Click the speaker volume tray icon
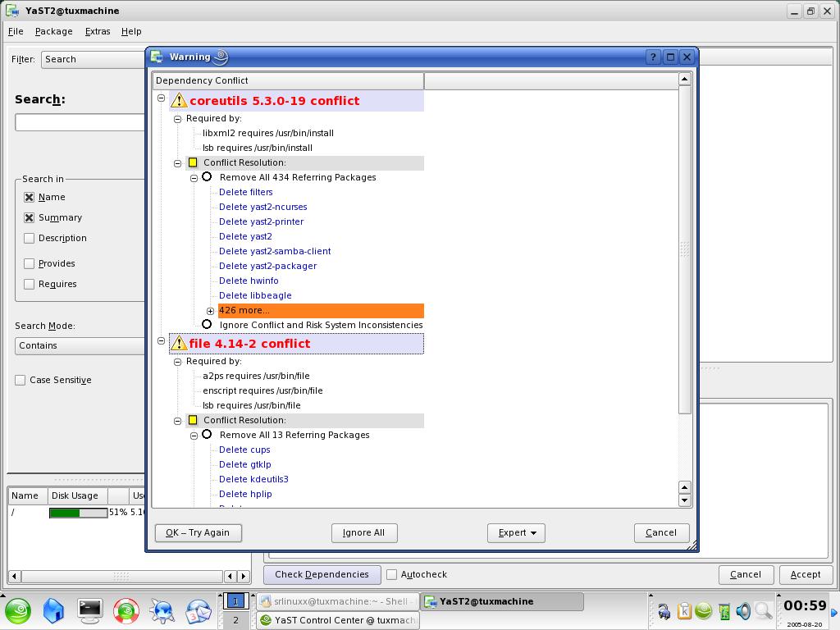The image size is (840, 630). (x=743, y=610)
